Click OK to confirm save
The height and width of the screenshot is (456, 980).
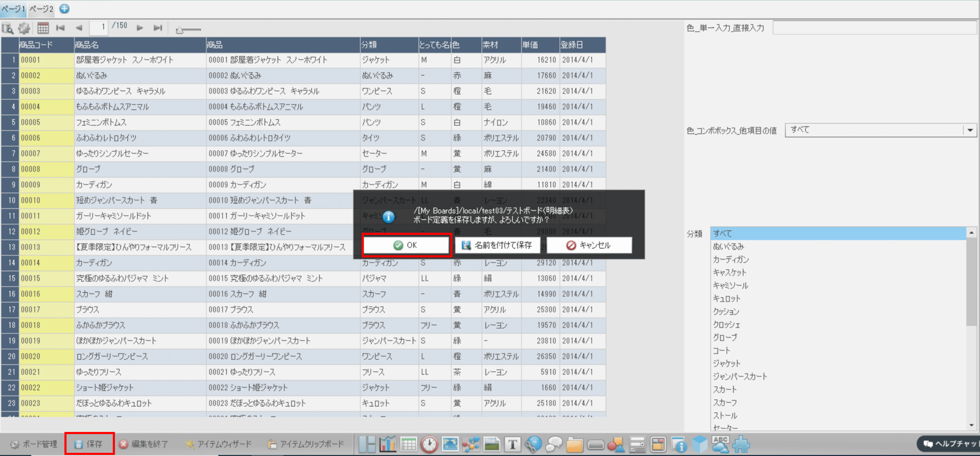point(406,245)
